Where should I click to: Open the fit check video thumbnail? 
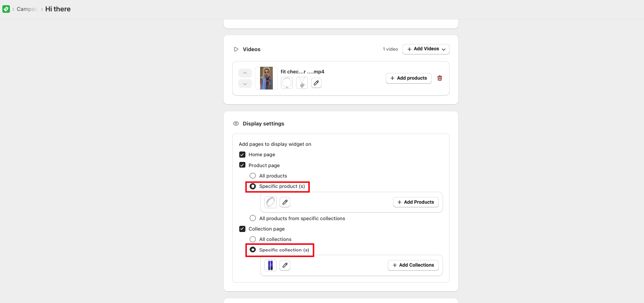(266, 78)
